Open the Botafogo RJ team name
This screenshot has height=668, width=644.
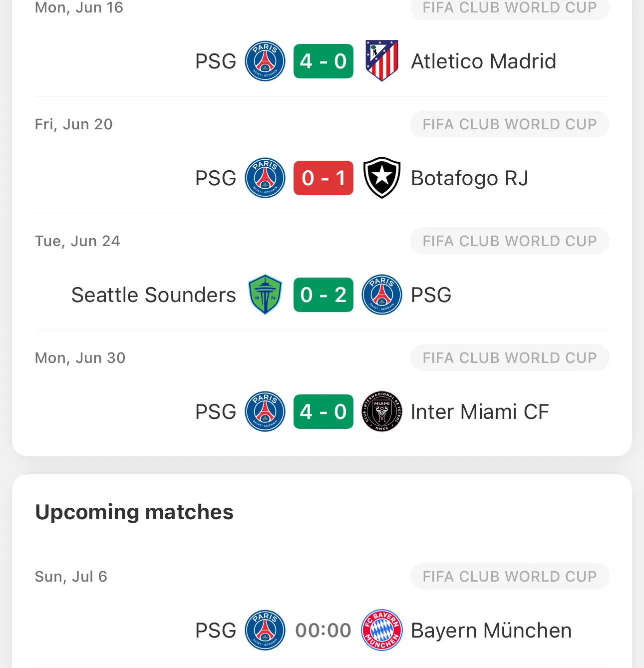pos(469,178)
